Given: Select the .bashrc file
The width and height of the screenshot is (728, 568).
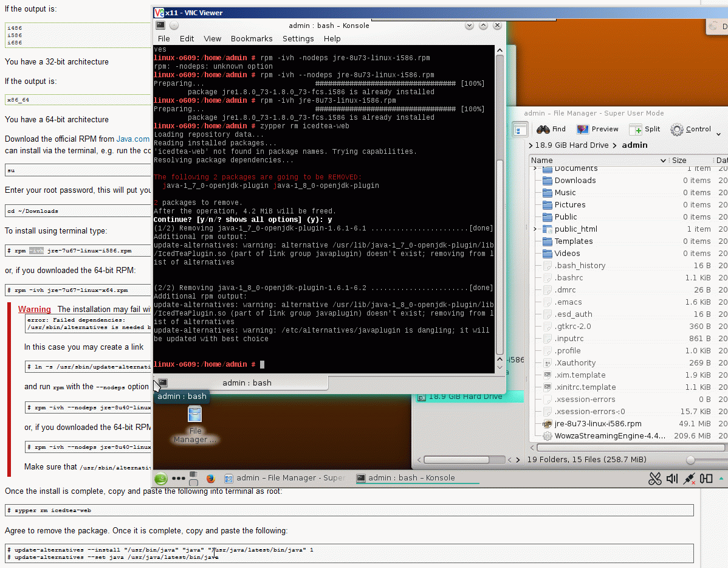Looking at the screenshot, I should (569, 277).
